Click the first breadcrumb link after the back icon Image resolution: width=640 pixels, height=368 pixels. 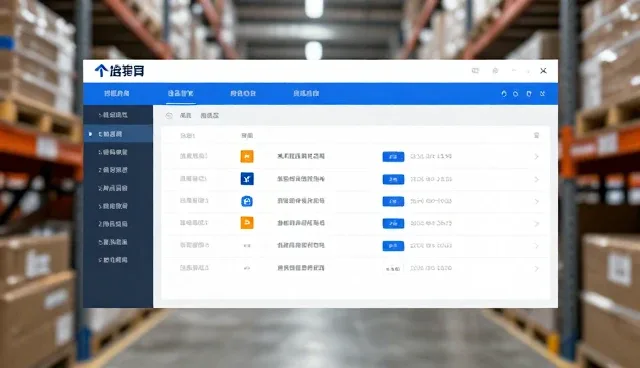[x=186, y=116]
